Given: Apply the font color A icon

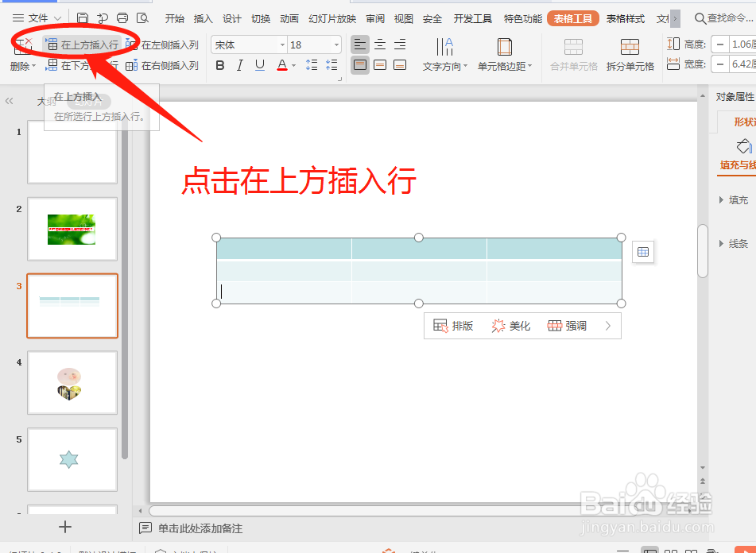Looking at the screenshot, I should coord(282,65).
